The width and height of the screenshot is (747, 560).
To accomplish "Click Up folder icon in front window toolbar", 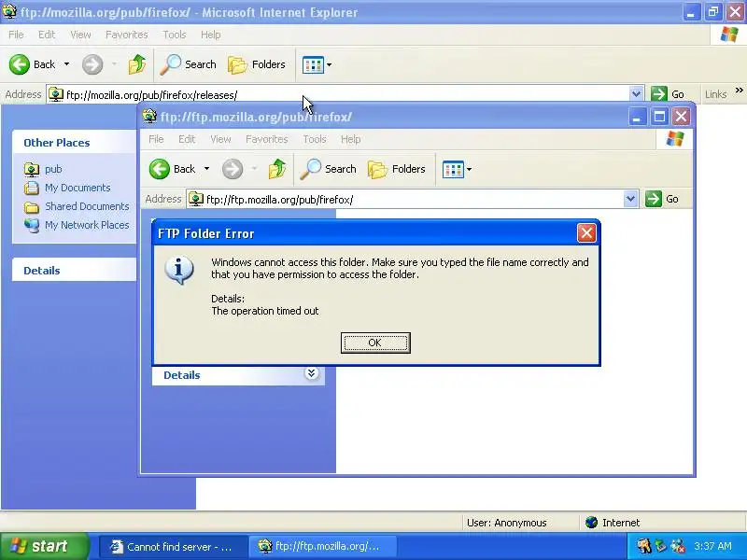I will point(277,169).
